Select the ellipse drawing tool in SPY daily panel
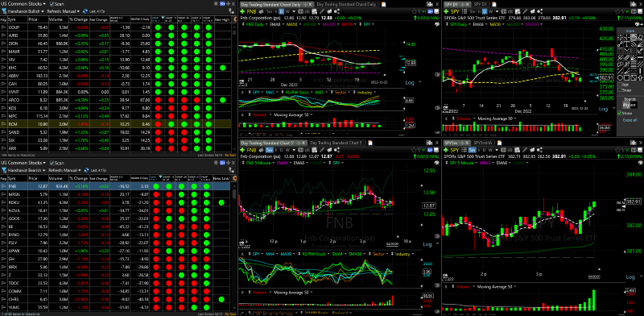Screen dimensions: 644x316 click(620, 77)
